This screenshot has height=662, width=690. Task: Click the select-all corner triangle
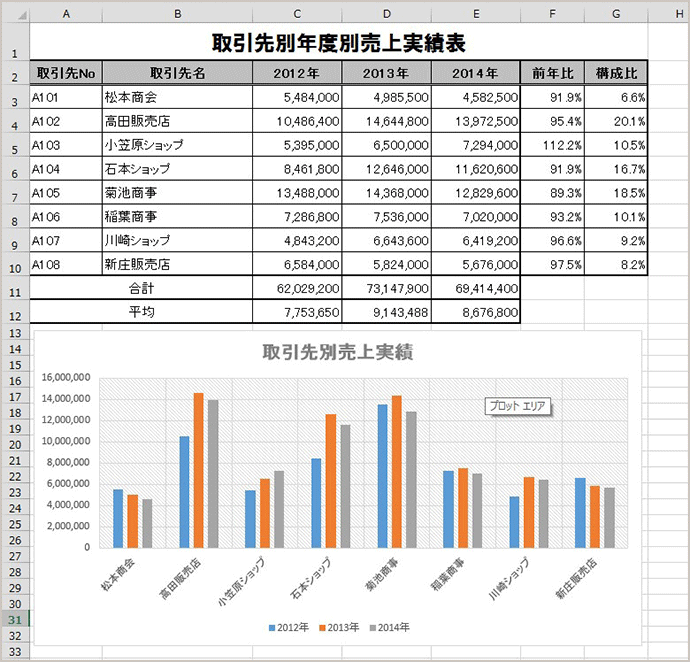point(22,15)
